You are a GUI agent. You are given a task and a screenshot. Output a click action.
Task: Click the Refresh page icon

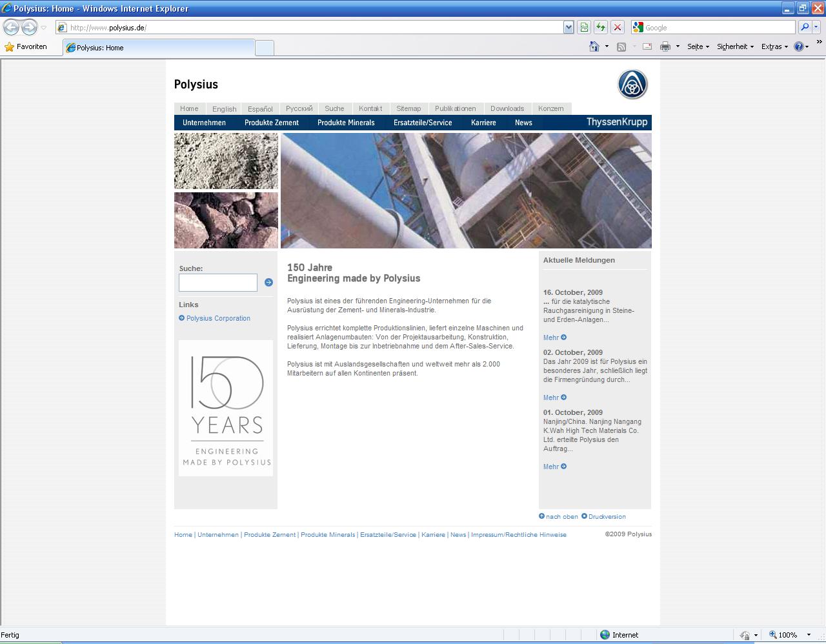pos(601,27)
